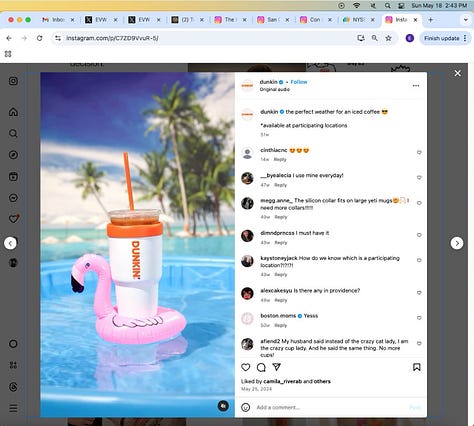474x426 pixels.
Task: Click the Dunkin tumbler video
Action: pyautogui.click(x=137, y=244)
